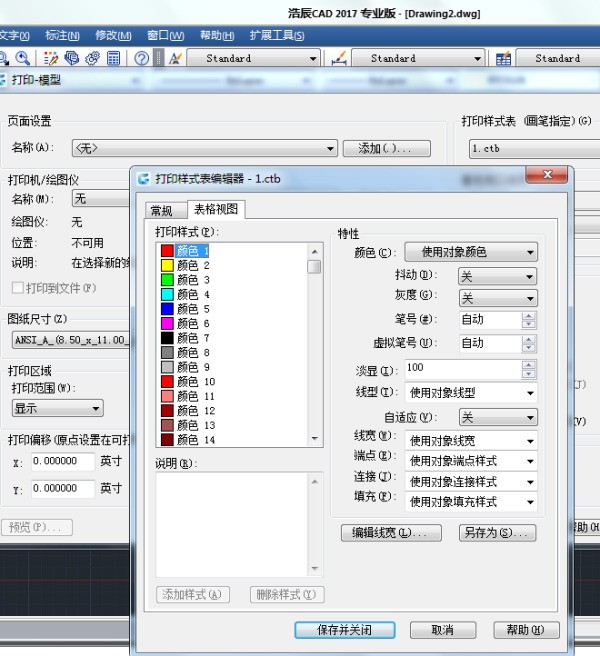Image resolution: width=600 pixels, height=656 pixels.
Task: Increase the 笔号 stepper value
Action: 529,316
